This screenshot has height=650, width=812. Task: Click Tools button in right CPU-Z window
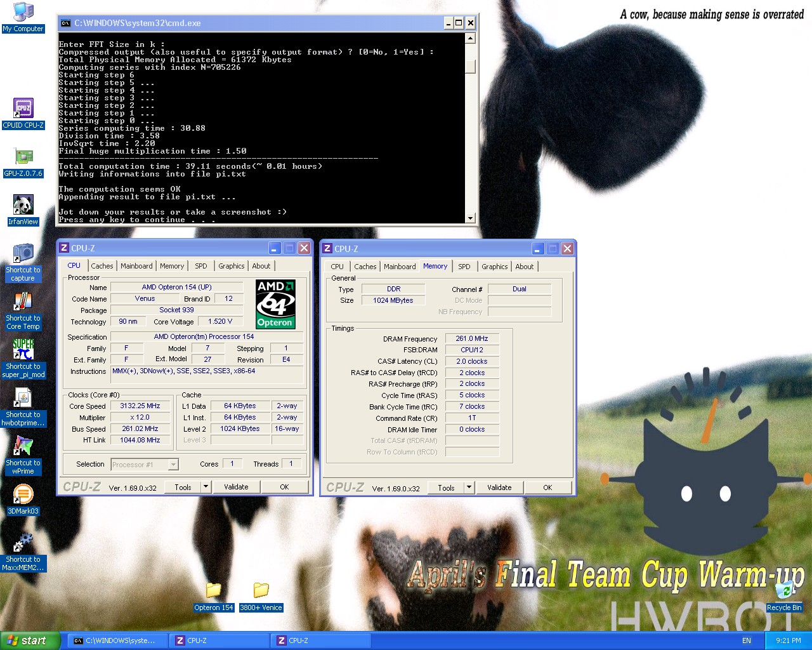click(446, 487)
